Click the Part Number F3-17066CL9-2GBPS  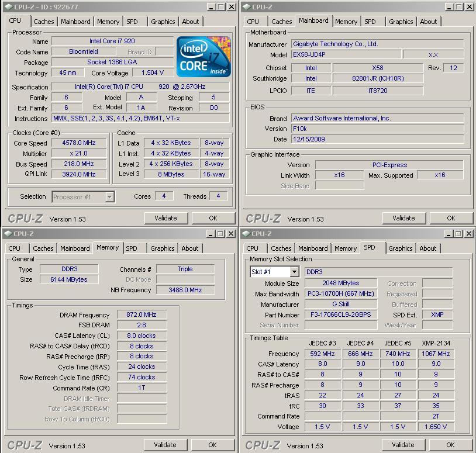pyautogui.click(x=341, y=314)
